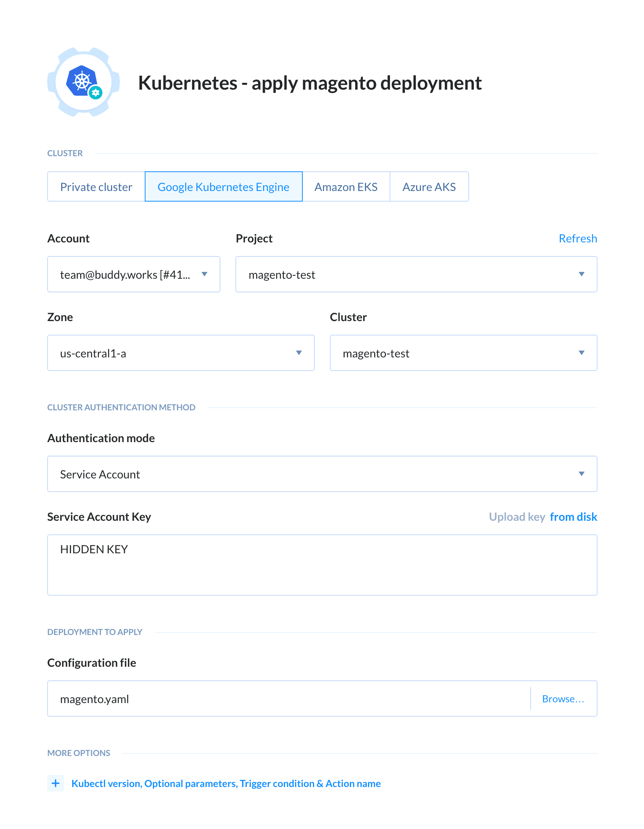Screen dimensions: 644x829
Task: Switch to the Amazon EKS tab
Action: pos(346,187)
